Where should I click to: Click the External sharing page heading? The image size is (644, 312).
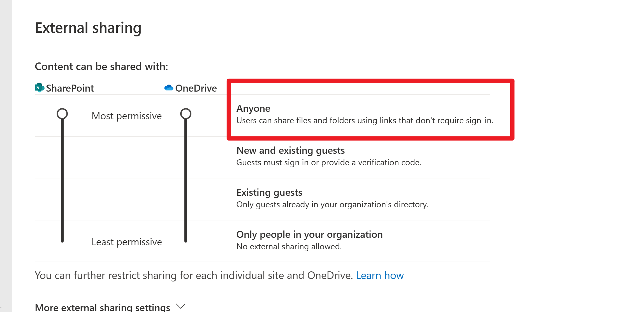pyautogui.click(x=88, y=28)
